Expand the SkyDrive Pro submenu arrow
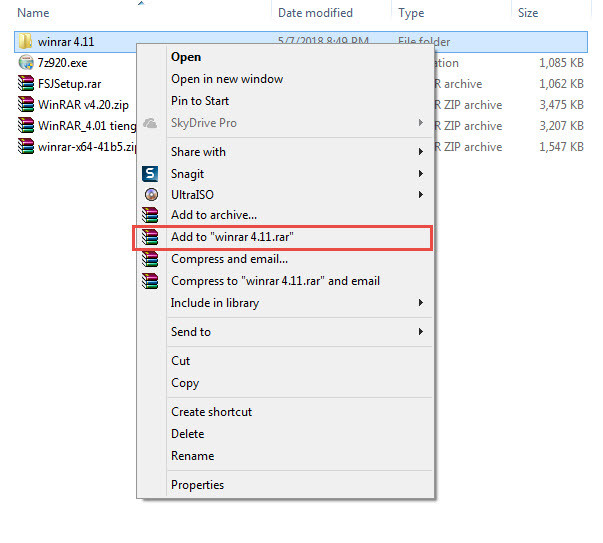Viewport: 603px width, 543px height. pyautogui.click(x=420, y=123)
